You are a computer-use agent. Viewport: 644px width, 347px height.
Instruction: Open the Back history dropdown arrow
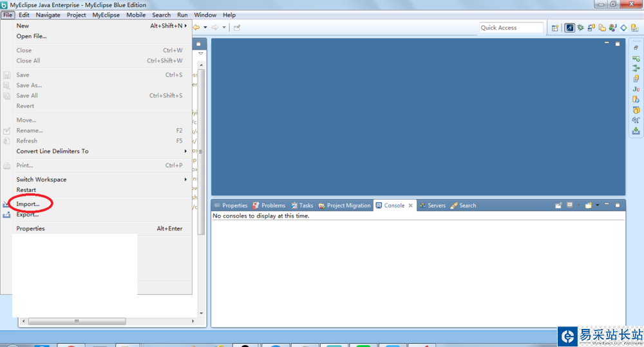[205, 28]
